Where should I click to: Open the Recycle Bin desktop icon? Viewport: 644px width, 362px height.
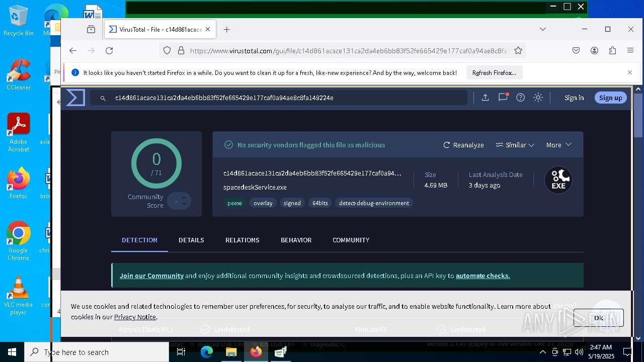coord(19,21)
